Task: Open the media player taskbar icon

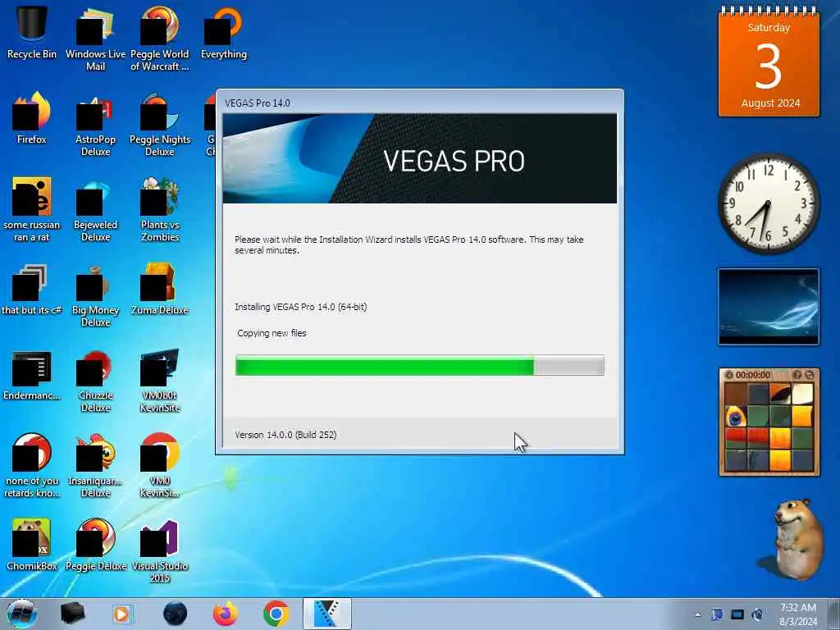Action: (x=121, y=614)
